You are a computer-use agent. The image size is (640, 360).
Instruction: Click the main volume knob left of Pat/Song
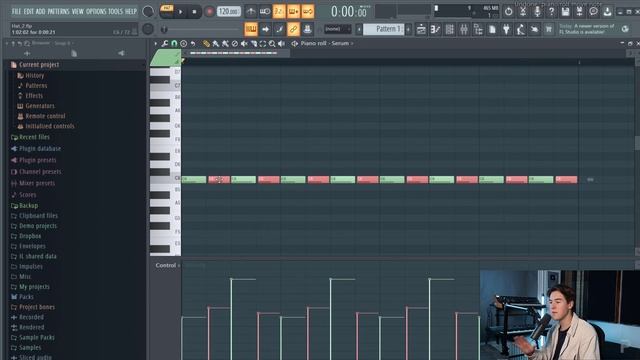coord(148,11)
